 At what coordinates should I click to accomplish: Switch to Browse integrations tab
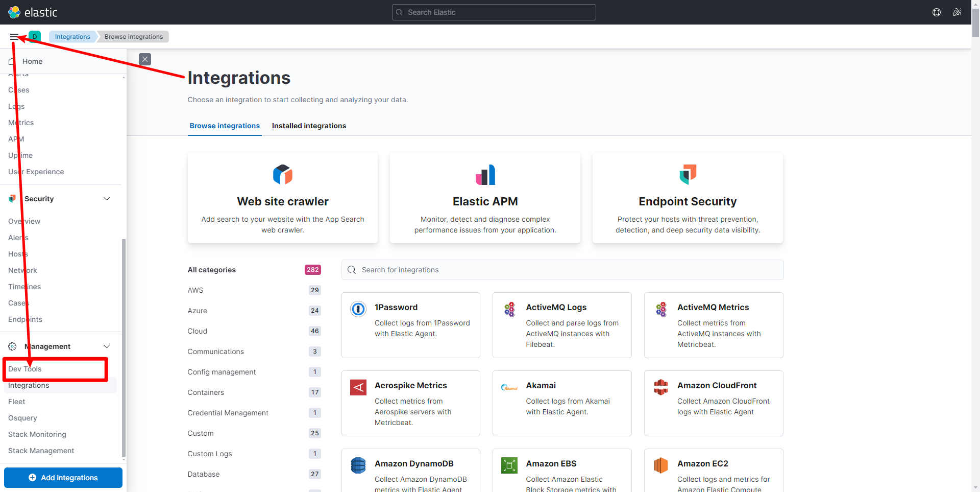click(225, 126)
